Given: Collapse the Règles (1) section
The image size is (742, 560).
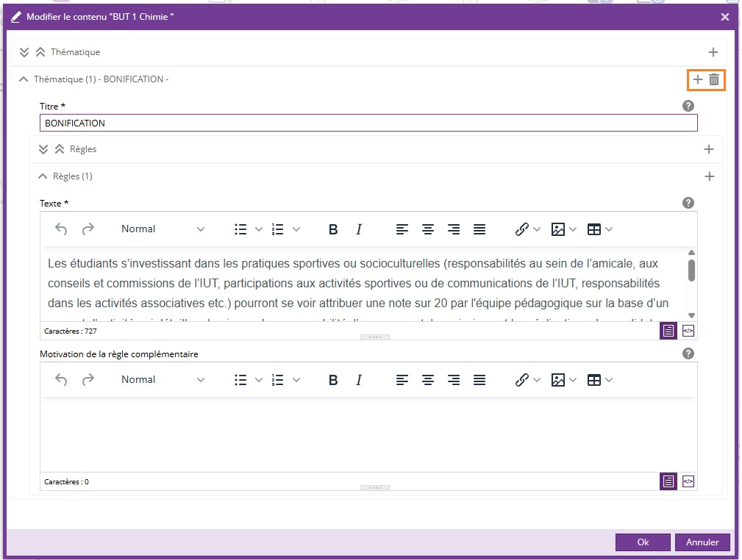Looking at the screenshot, I should click(x=43, y=176).
